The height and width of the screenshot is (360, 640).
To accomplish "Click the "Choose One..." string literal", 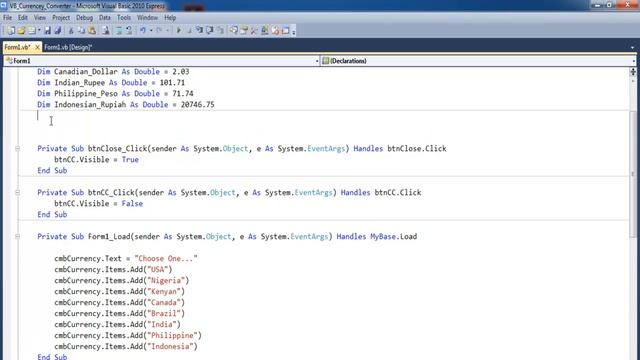I will [166, 259].
